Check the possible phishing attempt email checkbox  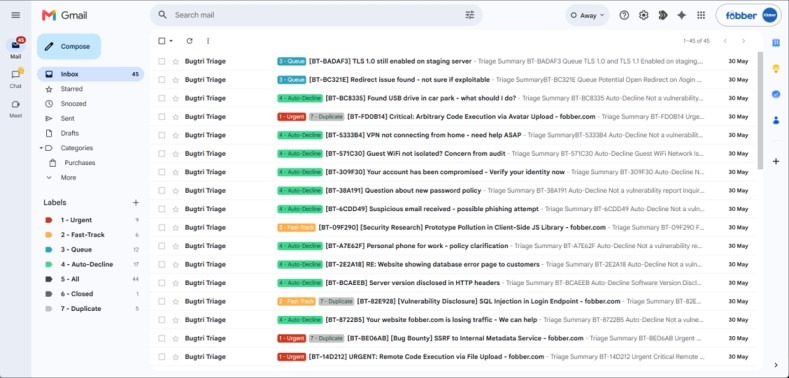coord(162,209)
